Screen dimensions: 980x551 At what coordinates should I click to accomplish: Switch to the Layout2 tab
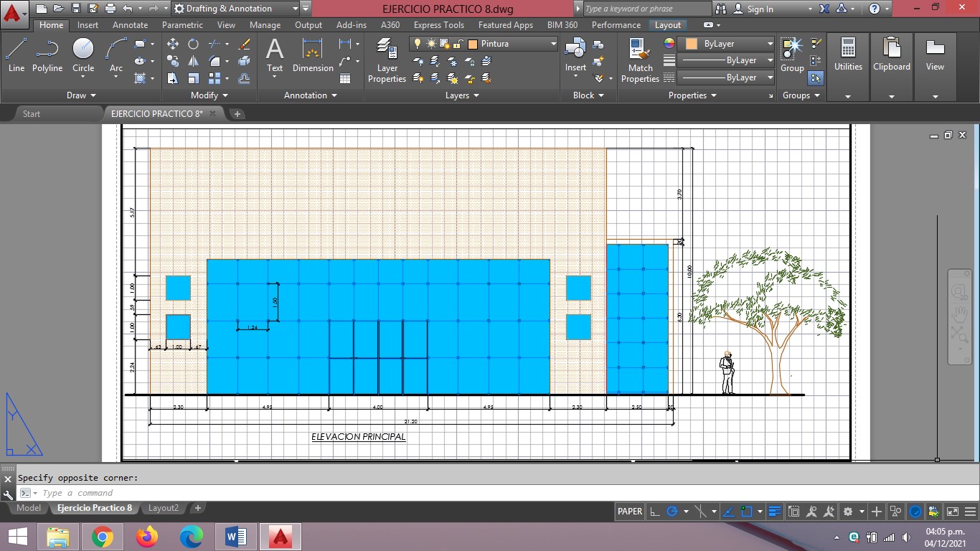(163, 508)
